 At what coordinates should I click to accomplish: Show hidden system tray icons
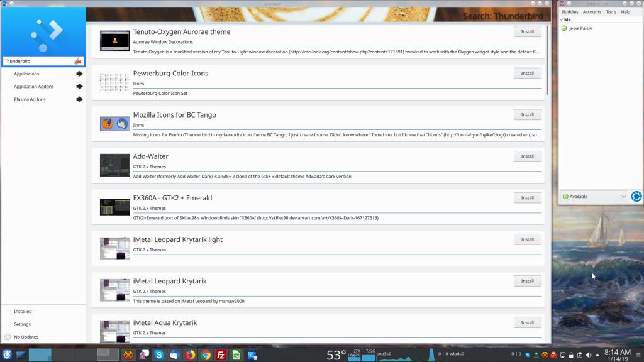pyautogui.click(x=598, y=355)
